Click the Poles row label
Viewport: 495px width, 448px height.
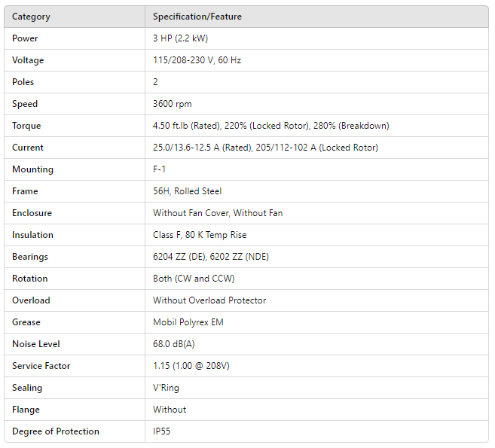coord(23,82)
